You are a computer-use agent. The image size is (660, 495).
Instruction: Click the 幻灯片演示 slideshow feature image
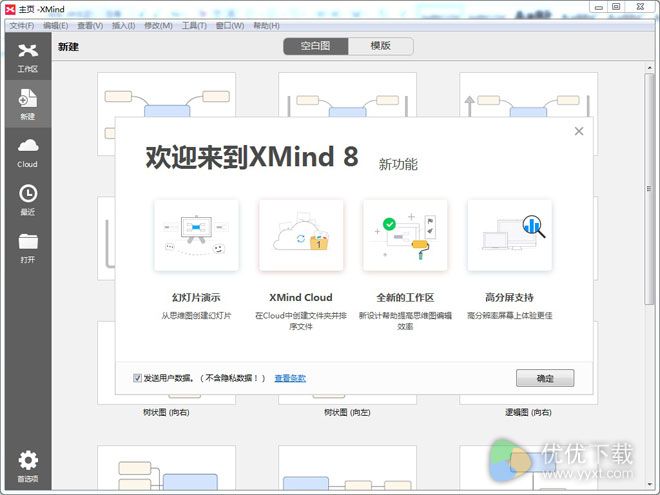(x=197, y=235)
